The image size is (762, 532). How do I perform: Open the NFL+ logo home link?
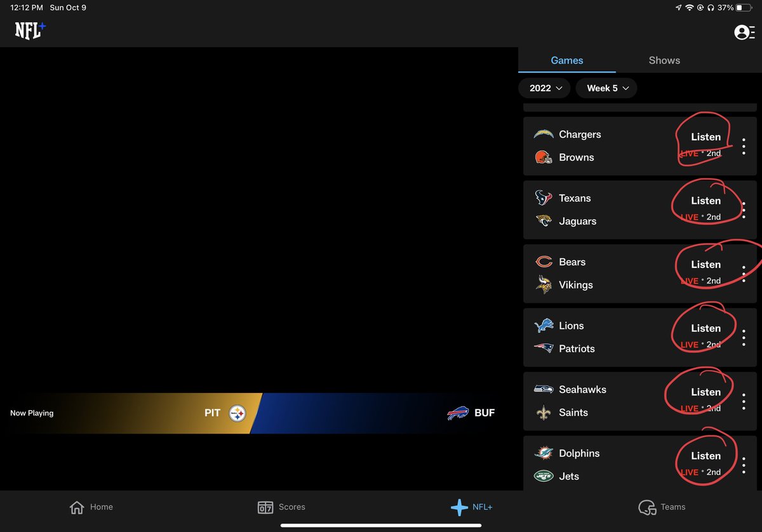30,30
